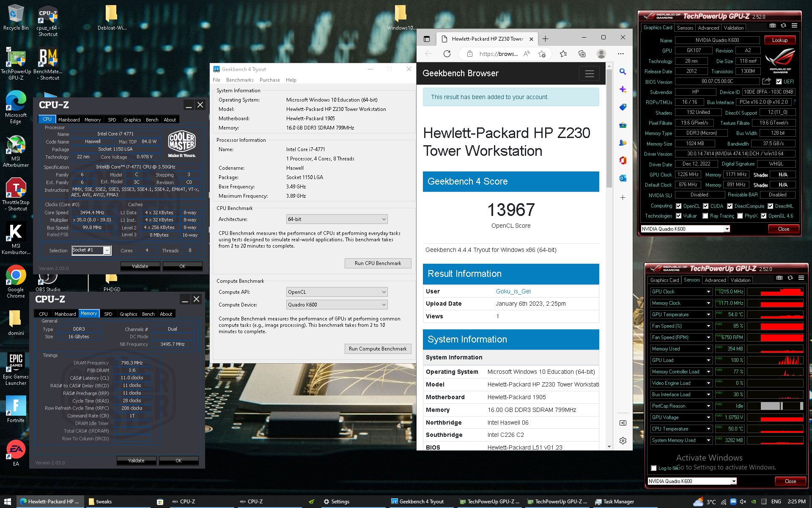Open Epic Games Launcher desktop icon
Viewport: 812px width, 508px height.
pos(16,369)
